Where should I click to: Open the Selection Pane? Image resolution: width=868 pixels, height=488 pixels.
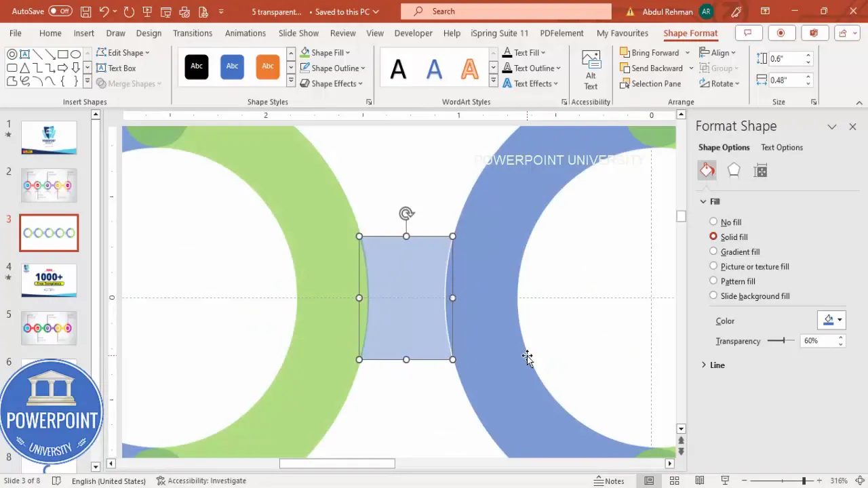(651, 83)
